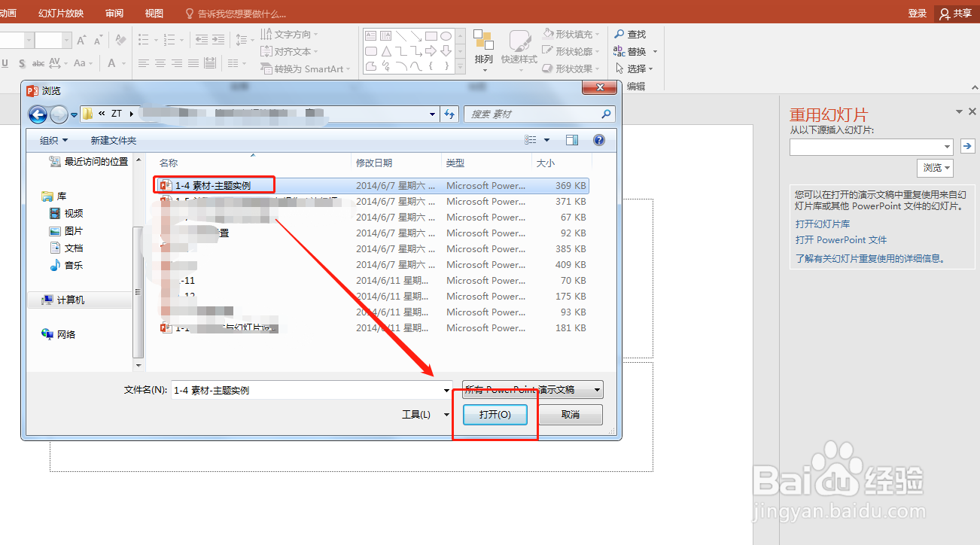Open the 视图 ribbon tab
This screenshot has height=545, width=980.
pyautogui.click(x=154, y=14)
